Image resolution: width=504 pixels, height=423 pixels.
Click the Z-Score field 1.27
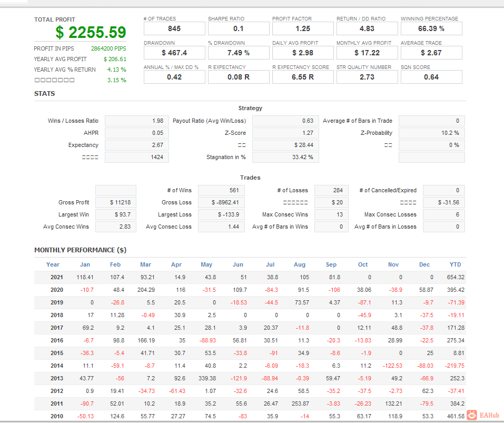tap(285, 133)
